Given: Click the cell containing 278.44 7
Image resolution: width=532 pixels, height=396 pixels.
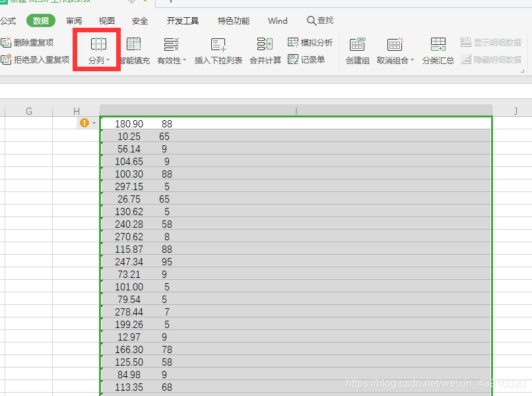Looking at the screenshot, I should 296,312.
